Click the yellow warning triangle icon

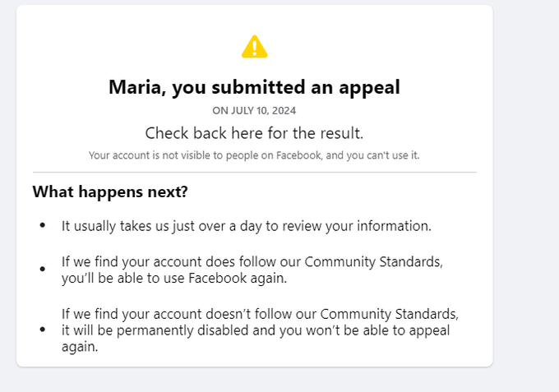(x=254, y=47)
